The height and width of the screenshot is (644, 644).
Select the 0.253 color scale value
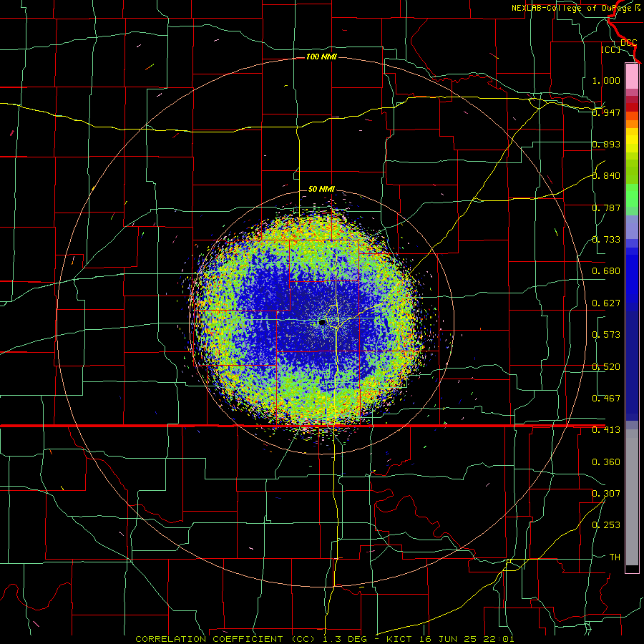(606, 525)
